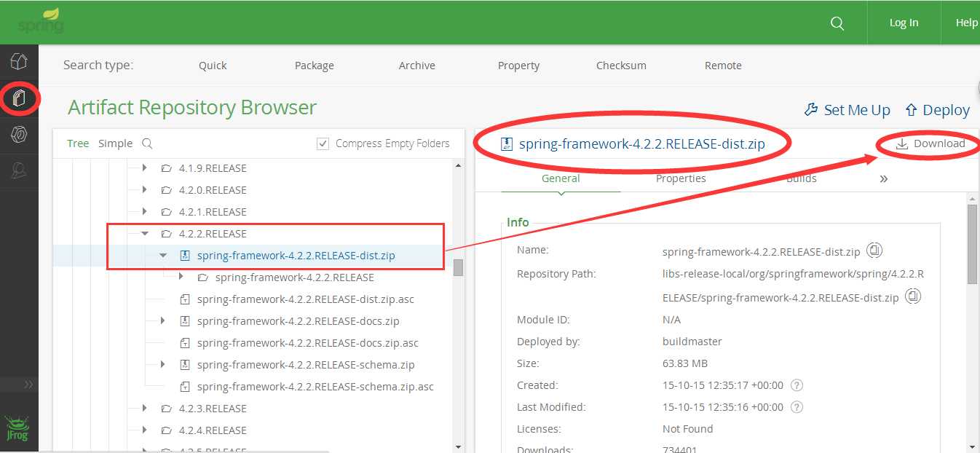The width and height of the screenshot is (980, 453).
Task: Toggle the Compress Empty Folders checkbox
Action: [323, 143]
